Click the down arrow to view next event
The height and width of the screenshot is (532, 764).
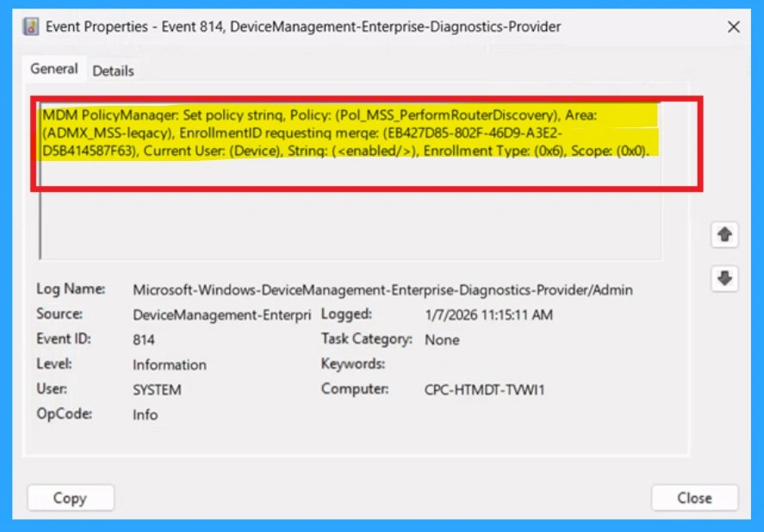coord(724,279)
